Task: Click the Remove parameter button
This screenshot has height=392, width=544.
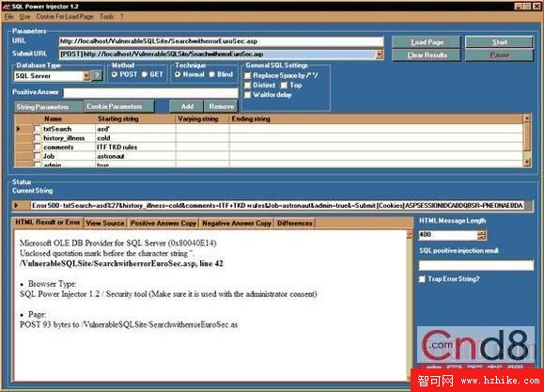Action: 222,106
